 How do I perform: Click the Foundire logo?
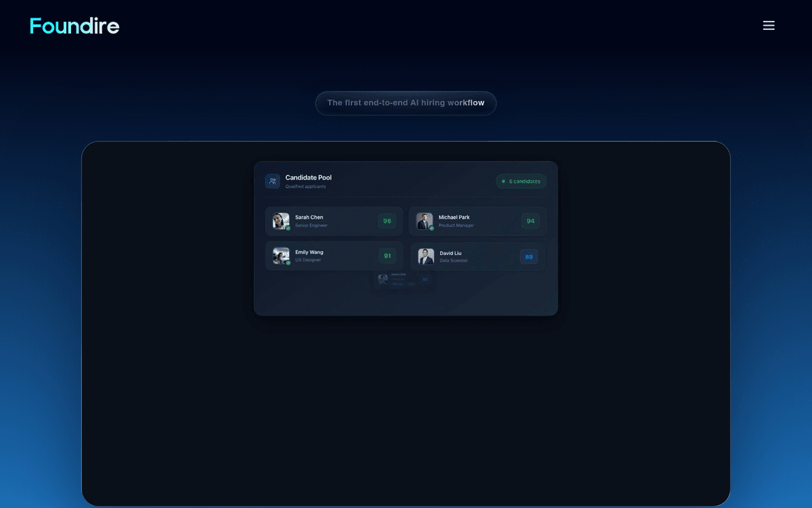[x=74, y=26]
